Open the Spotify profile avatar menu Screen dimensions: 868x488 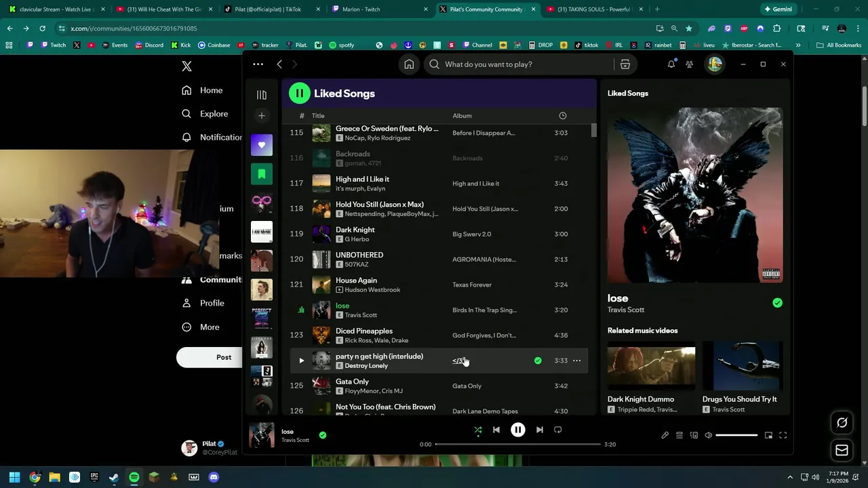pyautogui.click(x=715, y=64)
